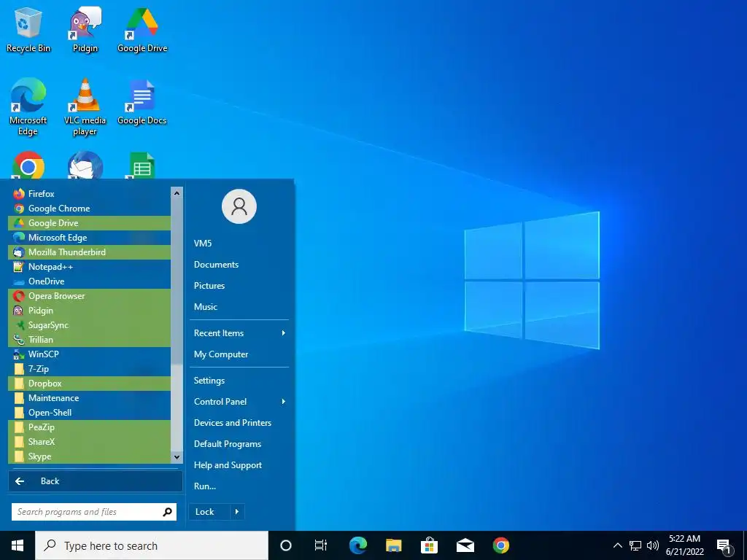Image resolution: width=747 pixels, height=560 pixels.
Task: Open Microsoft Store from the taskbar
Action: (x=429, y=545)
